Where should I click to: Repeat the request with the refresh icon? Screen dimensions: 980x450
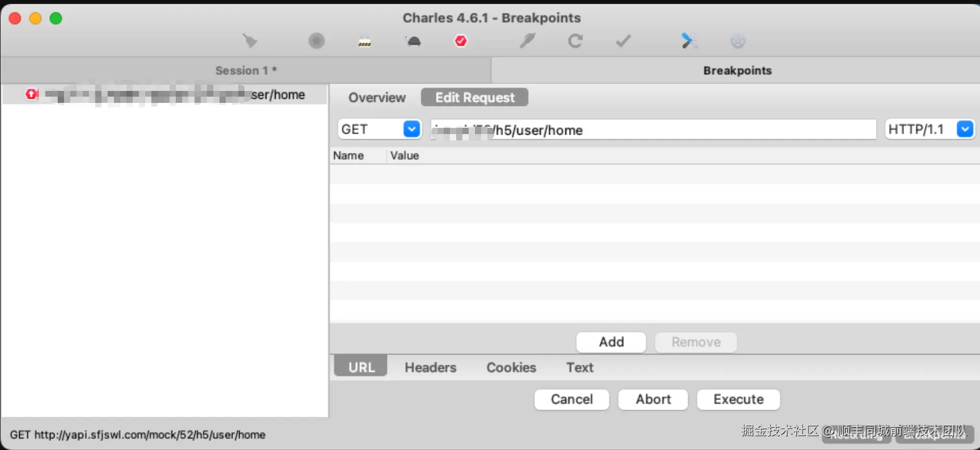[575, 41]
